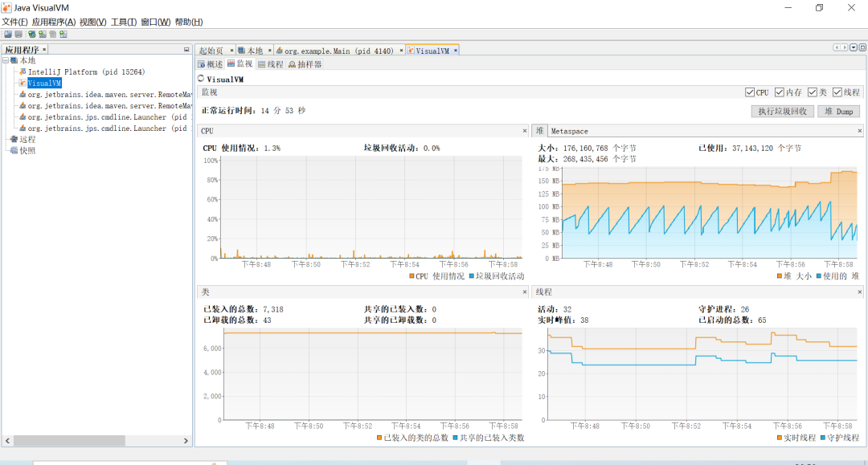Open the 工具(T) menu
Image resolution: width=868 pixels, height=465 pixels.
(x=124, y=22)
